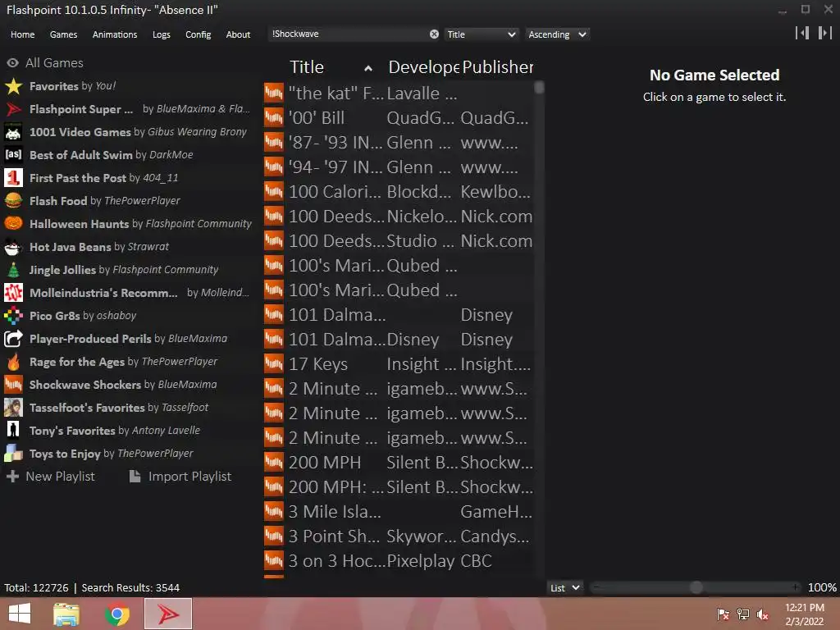Open the Logs tab

pos(162,34)
